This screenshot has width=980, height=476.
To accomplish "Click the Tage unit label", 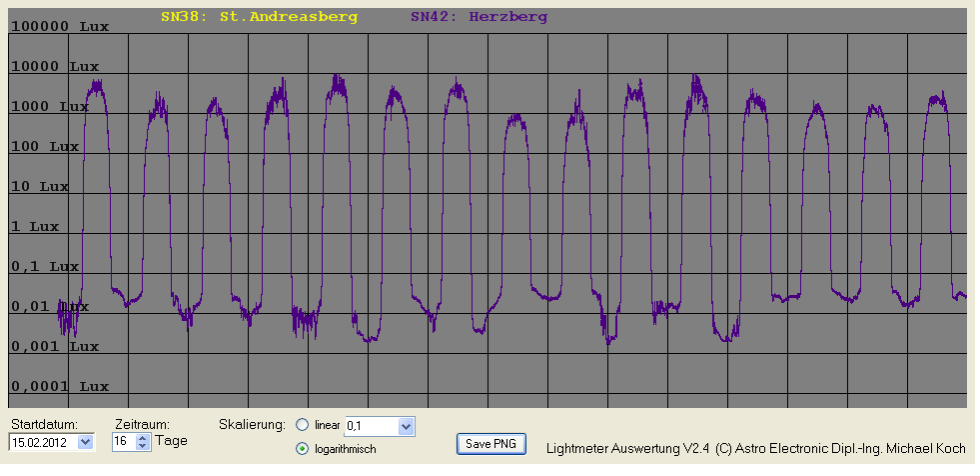I will point(171,440).
